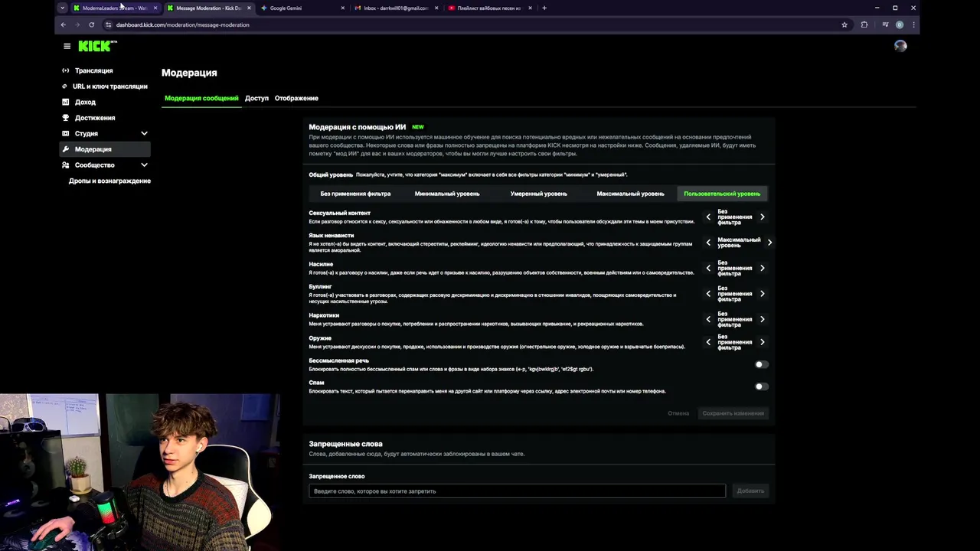Click left arrow for Язык ненависти level
The height and width of the screenshot is (551, 980).
[x=708, y=243]
